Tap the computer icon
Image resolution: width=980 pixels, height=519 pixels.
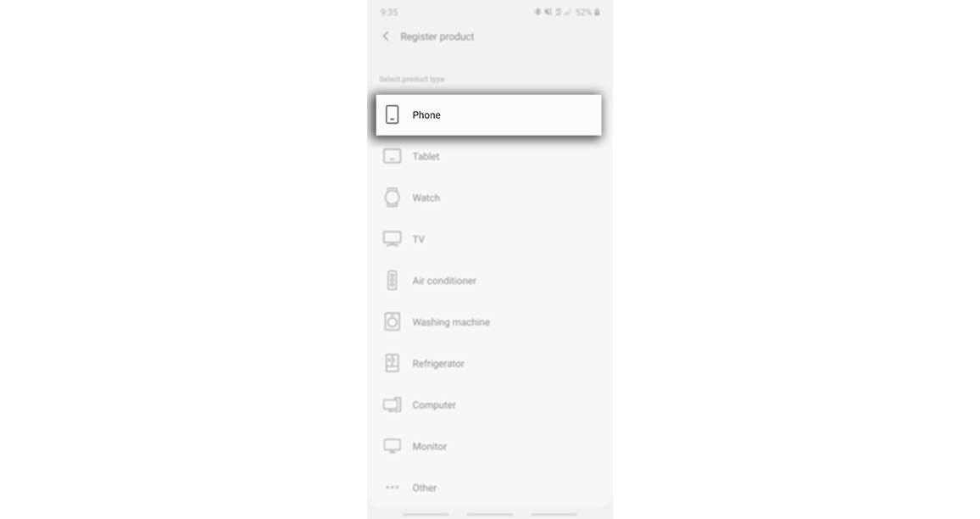tap(392, 405)
